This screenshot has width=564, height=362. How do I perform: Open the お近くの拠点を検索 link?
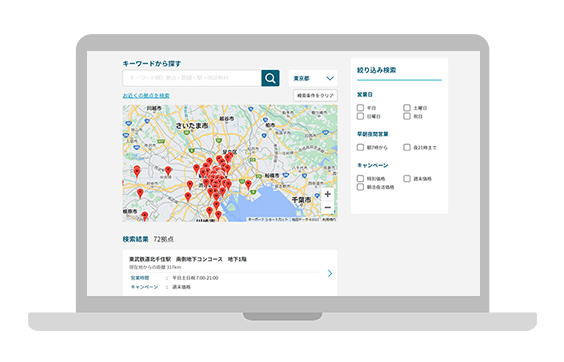(146, 95)
